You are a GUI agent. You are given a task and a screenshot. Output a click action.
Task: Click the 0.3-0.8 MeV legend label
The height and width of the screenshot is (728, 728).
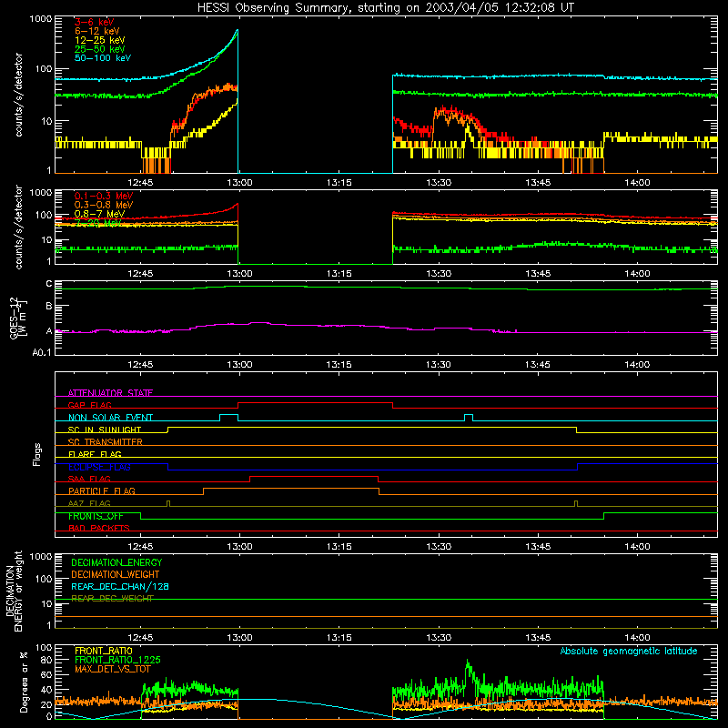104,205
